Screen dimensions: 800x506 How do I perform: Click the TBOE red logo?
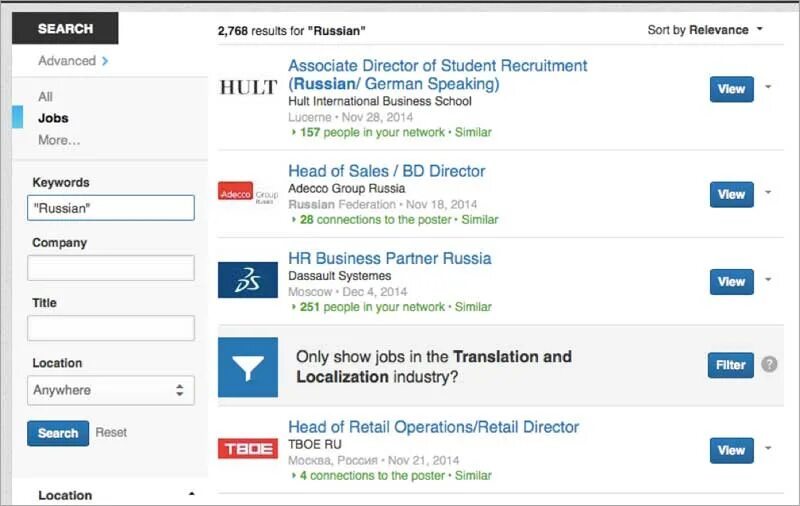tap(248, 448)
